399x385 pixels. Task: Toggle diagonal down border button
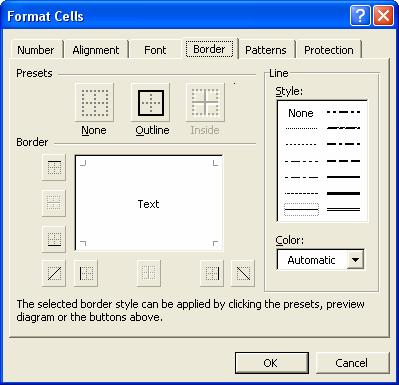click(243, 273)
